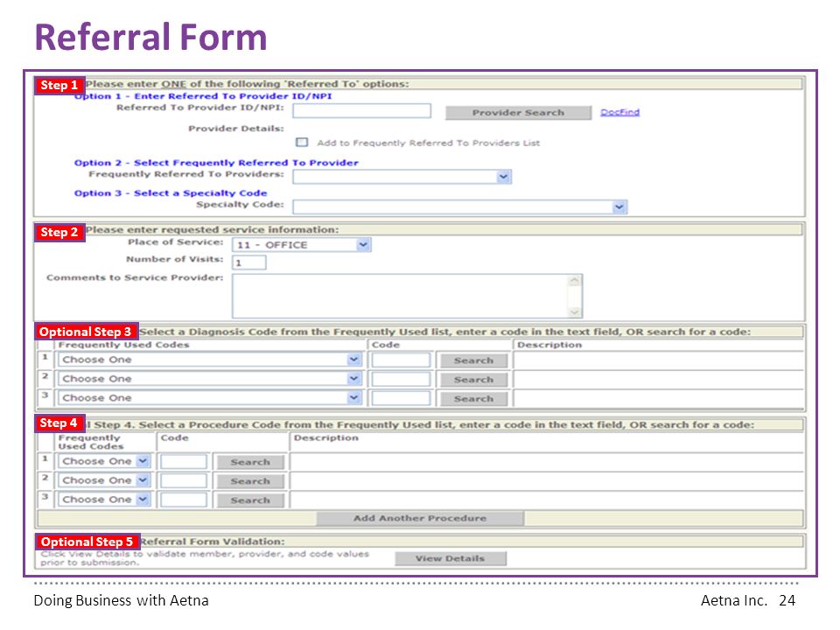Click the diagnosis row 2 Code field
The image size is (840, 630).
point(401,379)
